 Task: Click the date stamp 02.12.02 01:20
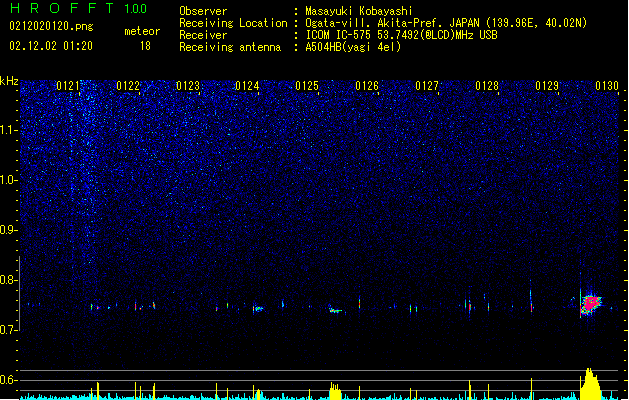[x=51, y=46]
